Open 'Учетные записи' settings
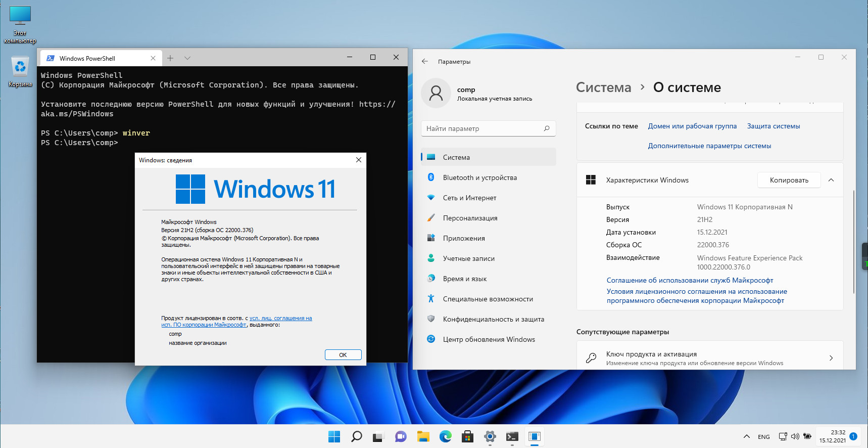The height and width of the screenshot is (448, 868). (488, 258)
